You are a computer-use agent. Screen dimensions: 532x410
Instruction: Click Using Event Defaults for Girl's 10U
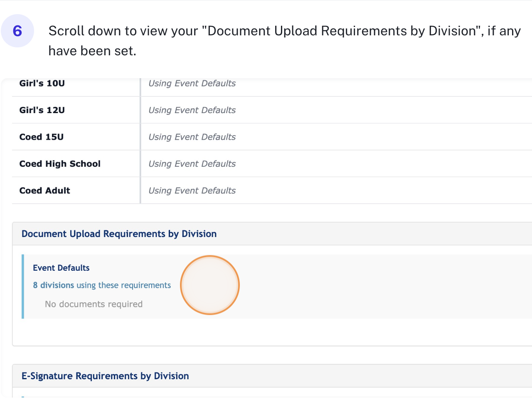click(x=192, y=84)
